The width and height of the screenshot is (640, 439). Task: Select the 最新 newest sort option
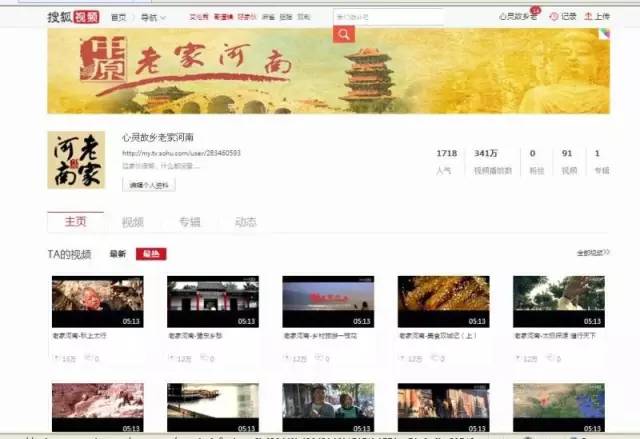(118, 254)
